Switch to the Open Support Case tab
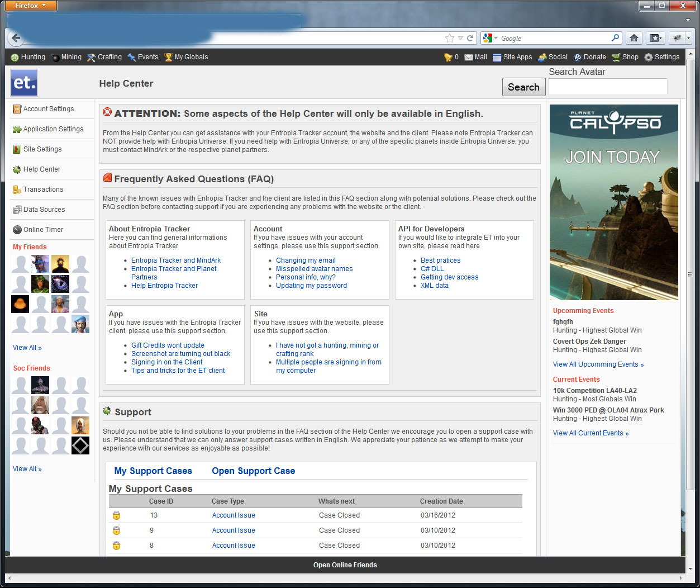Screen dimensions: 700x588 point(253,471)
